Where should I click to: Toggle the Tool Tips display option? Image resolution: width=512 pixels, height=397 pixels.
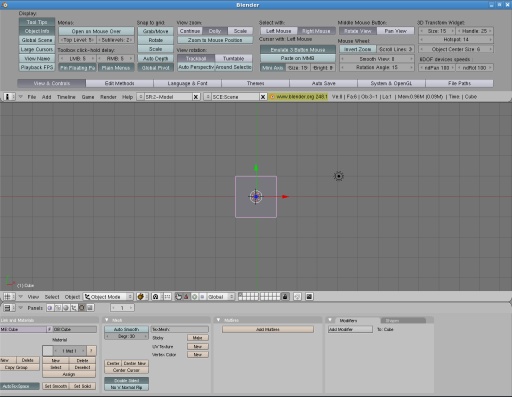(x=37, y=22)
